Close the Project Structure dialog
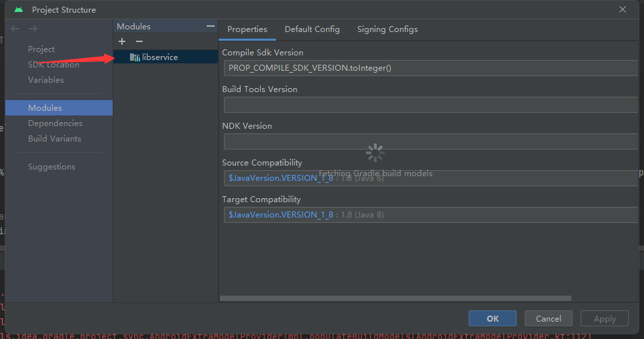 pos(623,9)
